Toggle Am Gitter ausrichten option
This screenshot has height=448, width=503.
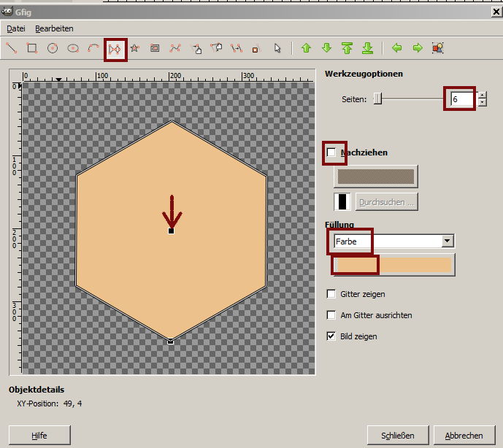coord(332,315)
